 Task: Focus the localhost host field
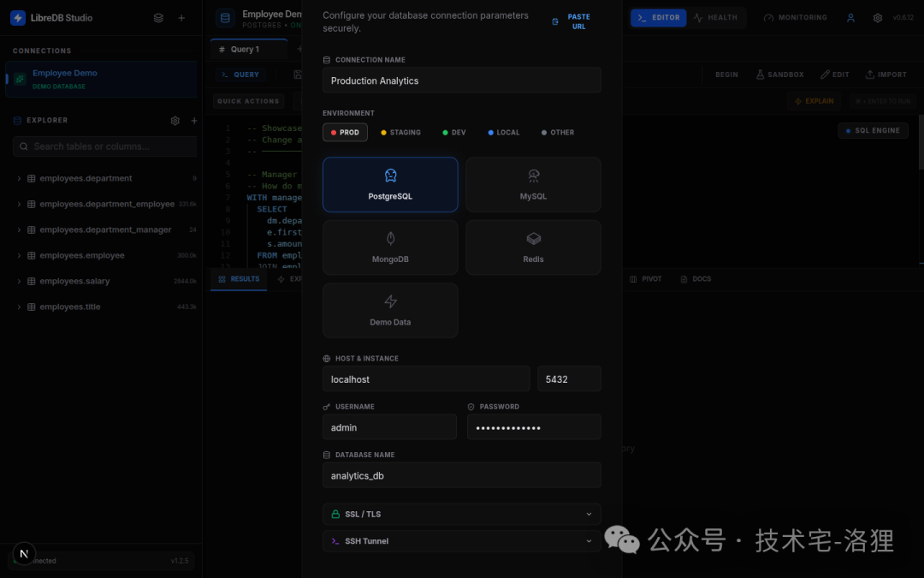click(427, 379)
